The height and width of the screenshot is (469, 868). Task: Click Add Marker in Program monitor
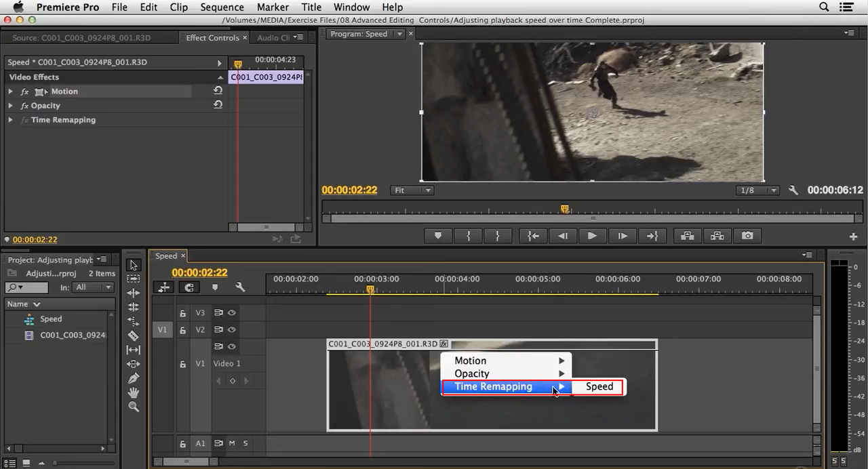[437, 236]
